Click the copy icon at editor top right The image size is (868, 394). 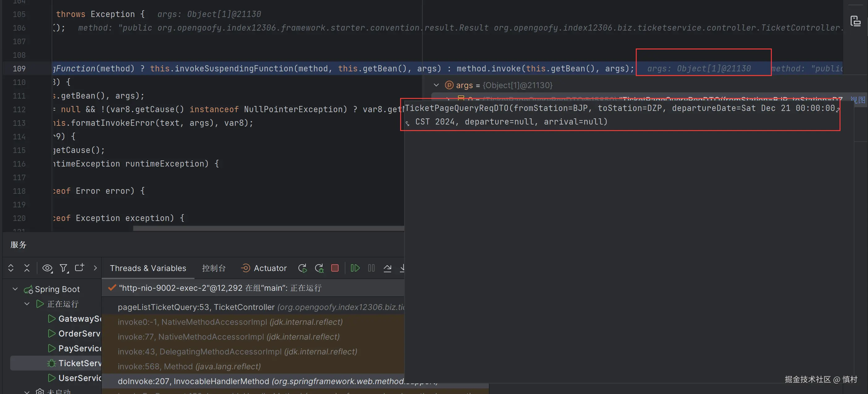[x=855, y=22]
